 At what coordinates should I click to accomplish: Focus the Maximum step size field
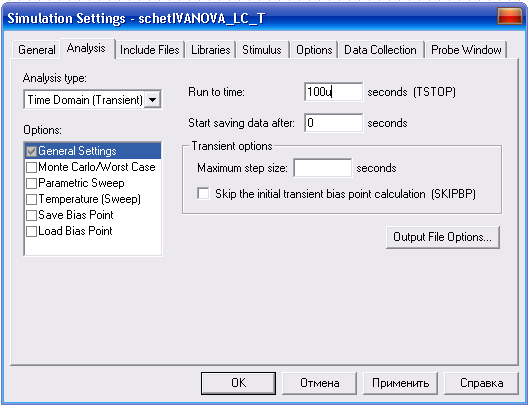pos(323,168)
